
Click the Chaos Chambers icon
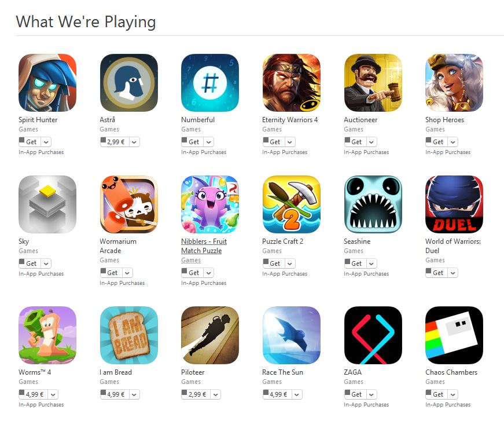coord(454,335)
